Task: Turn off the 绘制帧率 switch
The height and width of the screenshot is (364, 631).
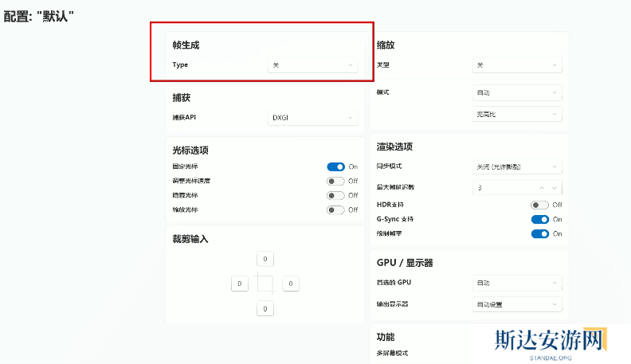Action: click(x=539, y=233)
